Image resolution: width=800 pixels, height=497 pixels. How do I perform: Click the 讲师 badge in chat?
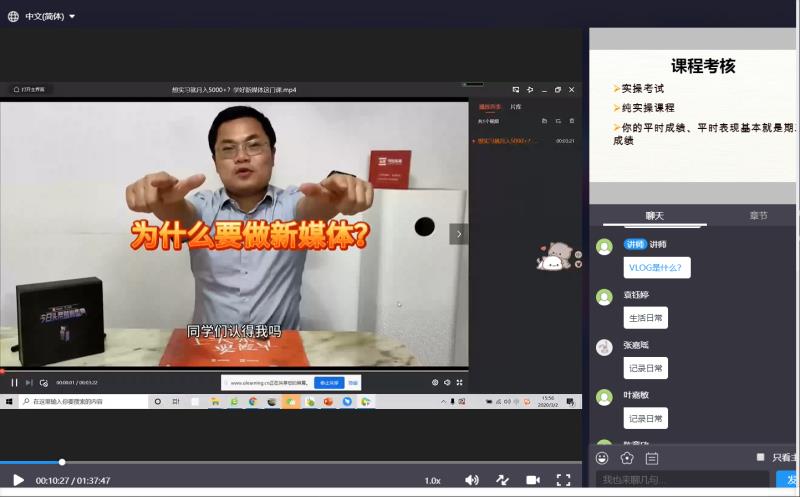pyautogui.click(x=635, y=244)
